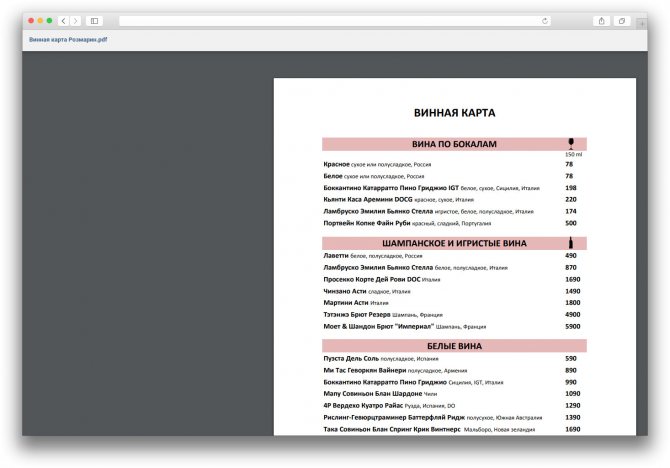This screenshot has height=468, width=670.
Task: Show all tabs overview button
Action: pyautogui.click(x=622, y=21)
